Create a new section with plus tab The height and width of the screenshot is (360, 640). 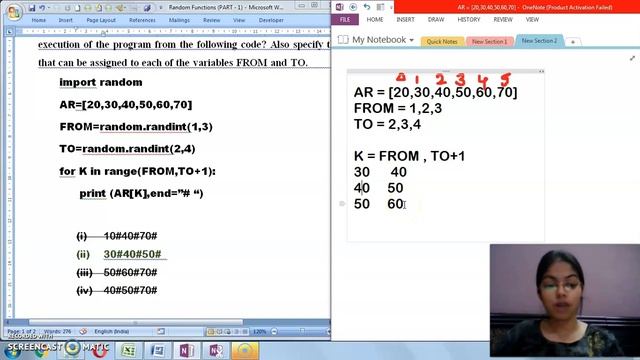(573, 42)
